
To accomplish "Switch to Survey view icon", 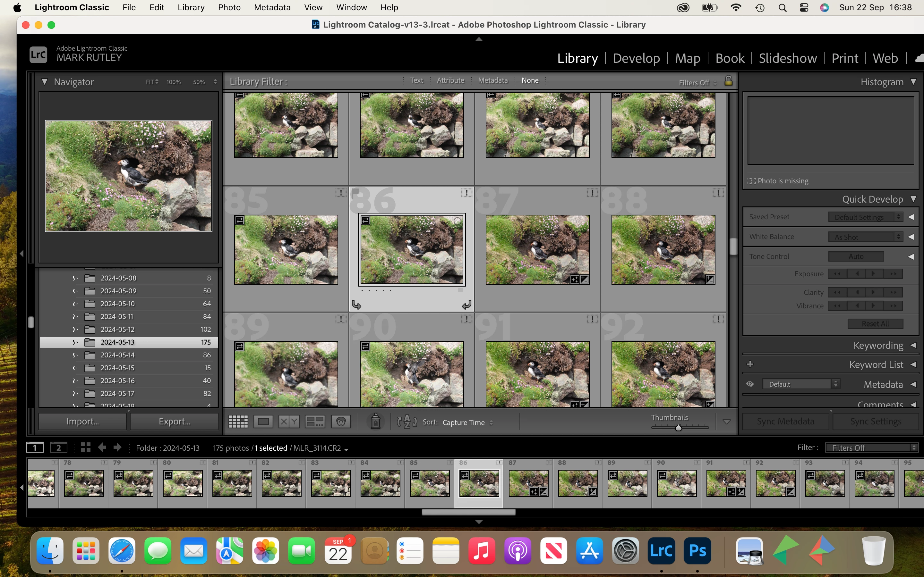I will [315, 422].
